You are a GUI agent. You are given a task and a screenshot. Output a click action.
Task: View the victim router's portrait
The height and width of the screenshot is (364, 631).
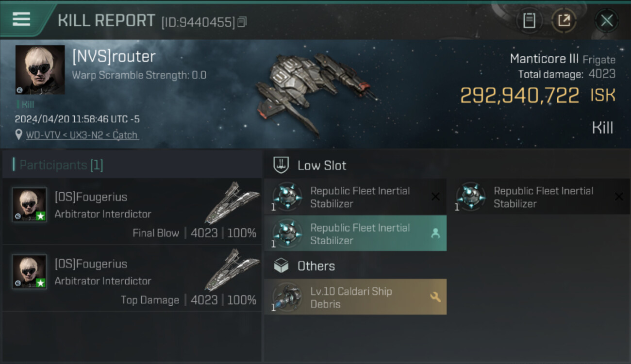coord(40,69)
